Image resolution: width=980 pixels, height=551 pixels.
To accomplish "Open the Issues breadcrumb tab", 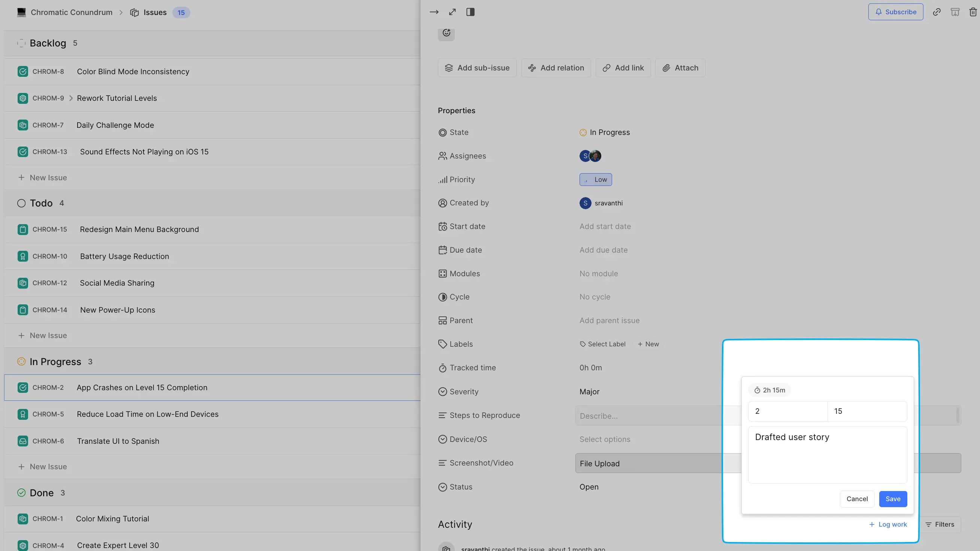I will click(154, 12).
